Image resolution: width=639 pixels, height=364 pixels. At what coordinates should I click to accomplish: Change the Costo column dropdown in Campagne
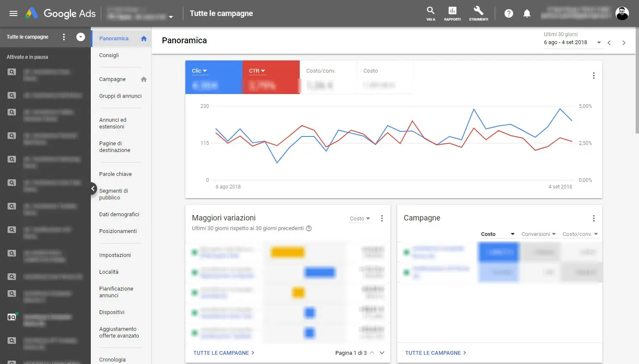(x=498, y=234)
